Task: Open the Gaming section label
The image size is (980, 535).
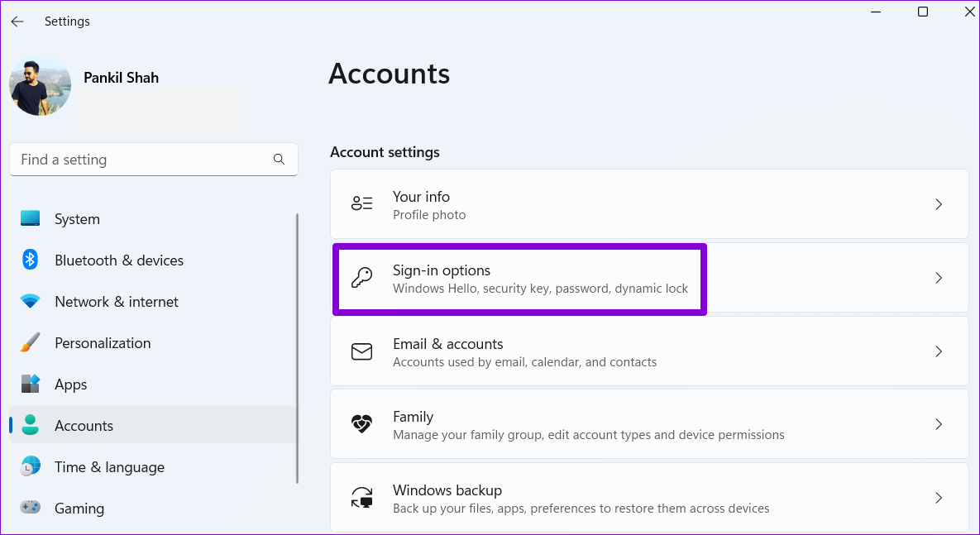Action: click(79, 508)
